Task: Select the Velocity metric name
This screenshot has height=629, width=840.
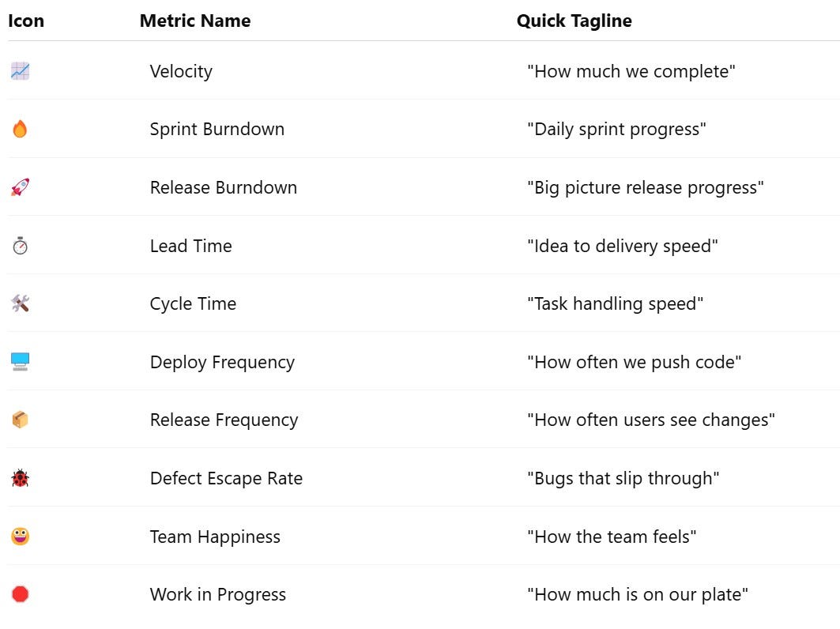Action: coord(181,71)
